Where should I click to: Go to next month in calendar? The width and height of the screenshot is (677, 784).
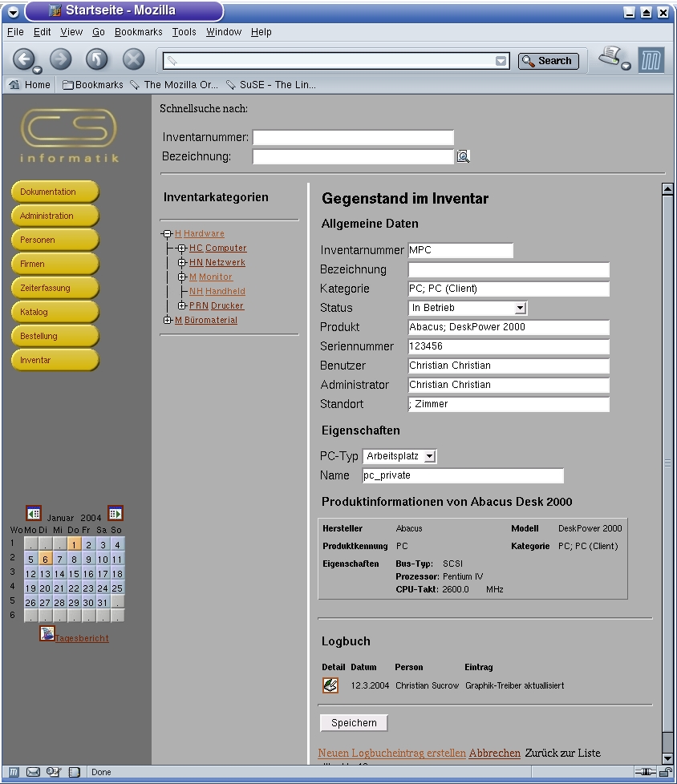point(116,513)
